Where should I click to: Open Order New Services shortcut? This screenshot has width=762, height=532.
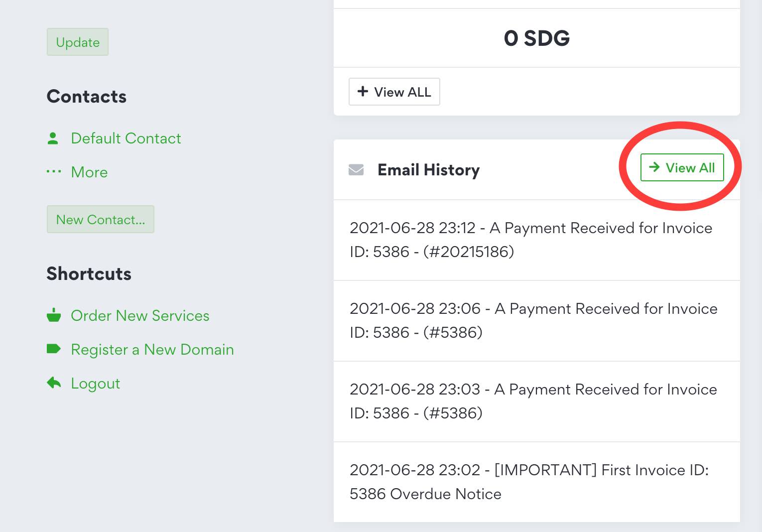point(140,315)
